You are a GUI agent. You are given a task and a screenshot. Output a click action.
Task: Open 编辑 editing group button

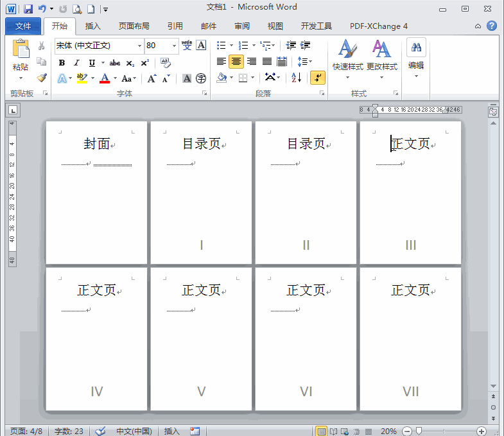point(416,58)
